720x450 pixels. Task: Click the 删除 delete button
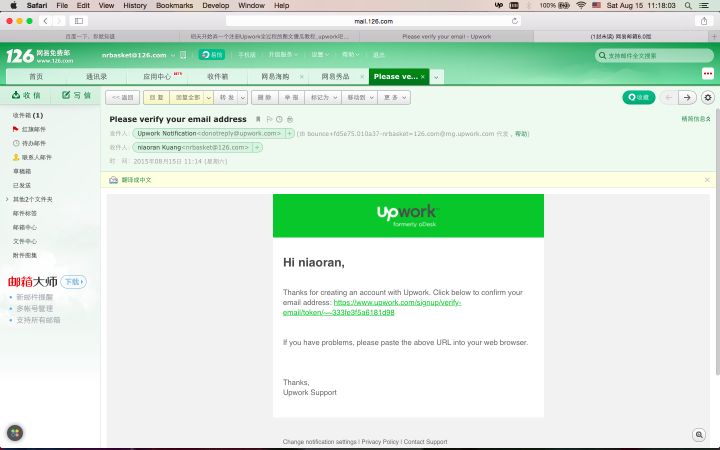click(264, 97)
